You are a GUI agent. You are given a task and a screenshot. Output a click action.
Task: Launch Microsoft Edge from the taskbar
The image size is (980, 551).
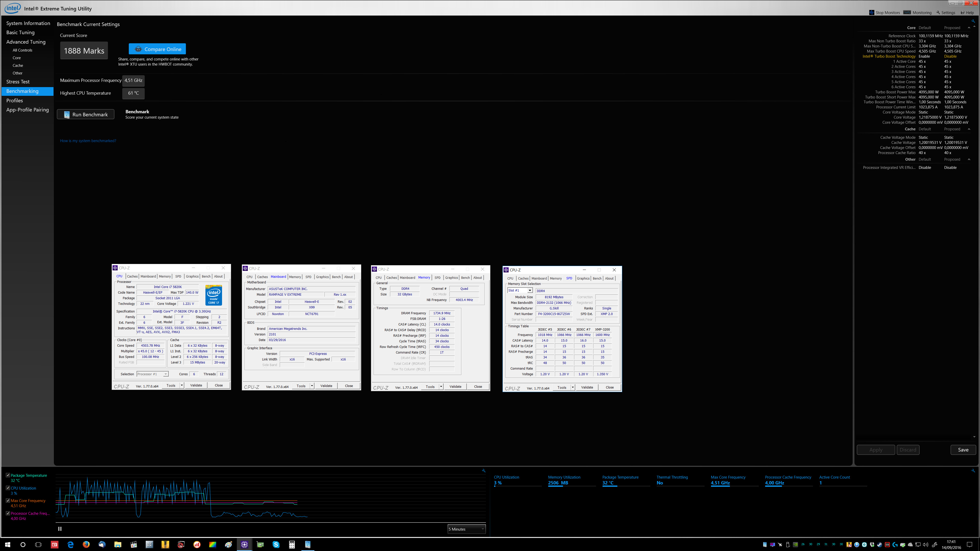coord(70,545)
